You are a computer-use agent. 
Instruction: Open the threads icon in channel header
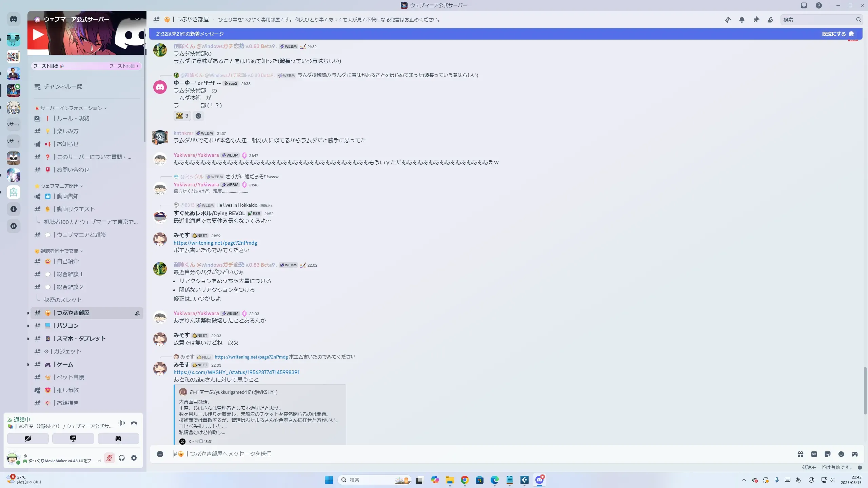point(727,20)
